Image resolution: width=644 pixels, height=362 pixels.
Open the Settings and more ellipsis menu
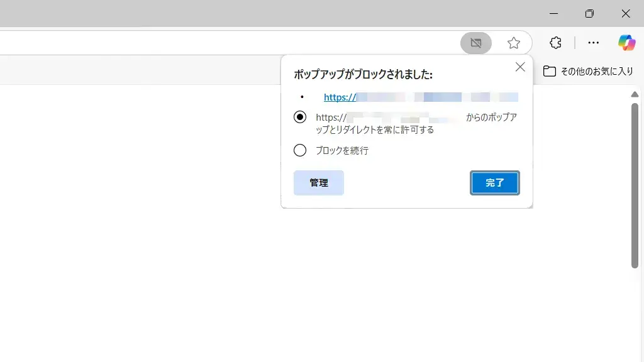(593, 43)
